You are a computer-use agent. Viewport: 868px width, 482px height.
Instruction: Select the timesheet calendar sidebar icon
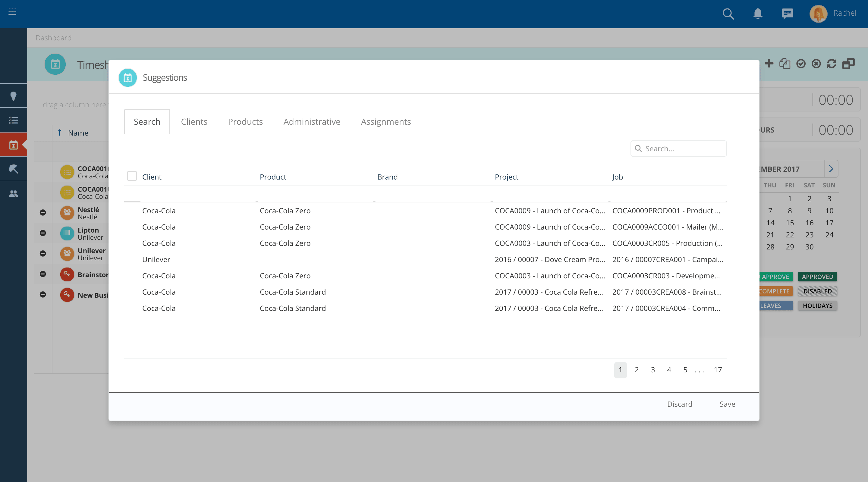(x=14, y=145)
